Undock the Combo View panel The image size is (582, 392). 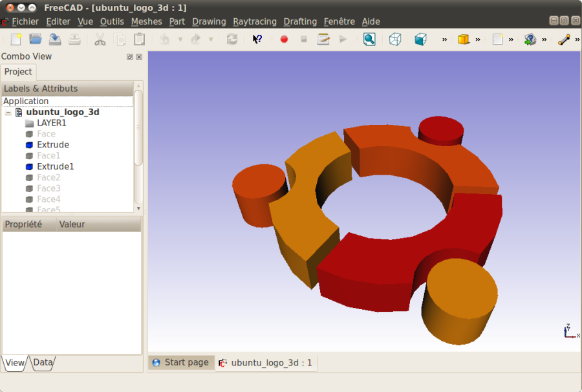pyautogui.click(x=129, y=57)
